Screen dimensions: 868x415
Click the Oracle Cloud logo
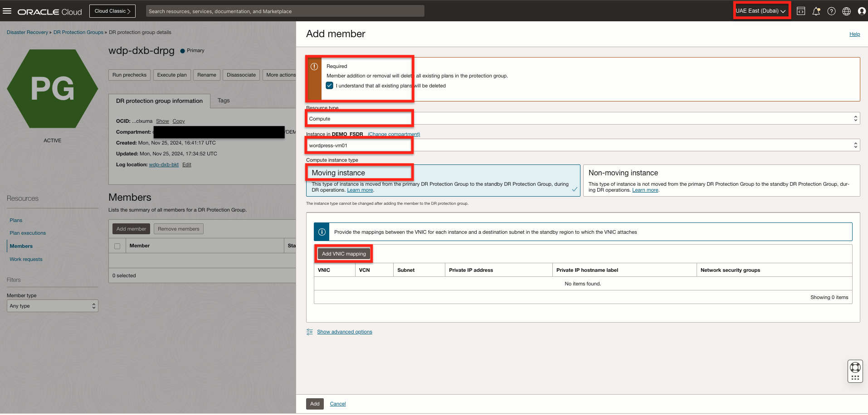click(x=50, y=12)
